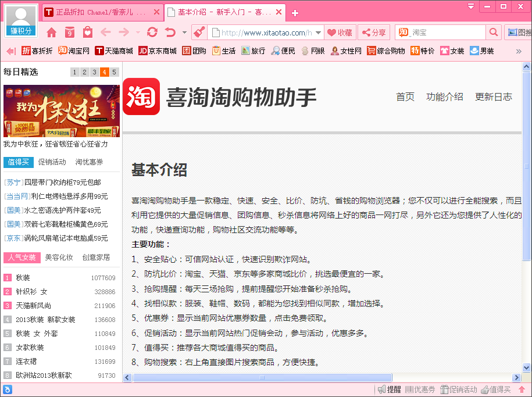The image size is (532, 397).
Task: Open 便民 bookmark
Action: 283,51
